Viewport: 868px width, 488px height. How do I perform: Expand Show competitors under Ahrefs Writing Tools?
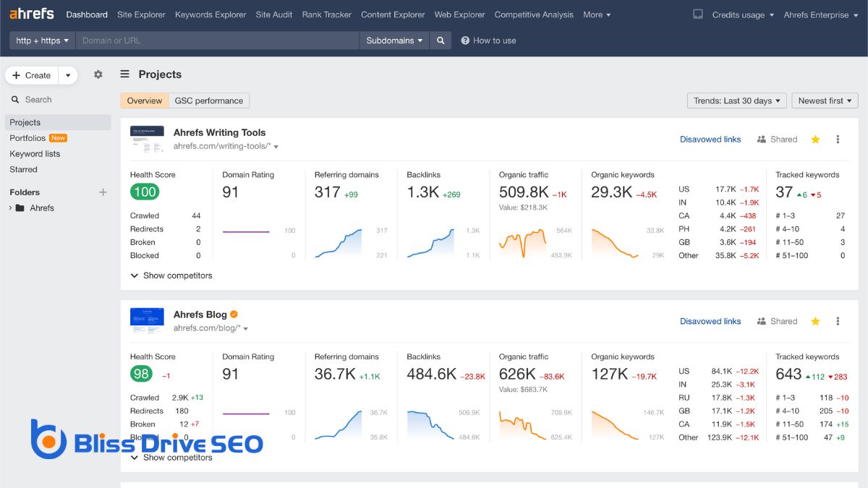(171, 275)
